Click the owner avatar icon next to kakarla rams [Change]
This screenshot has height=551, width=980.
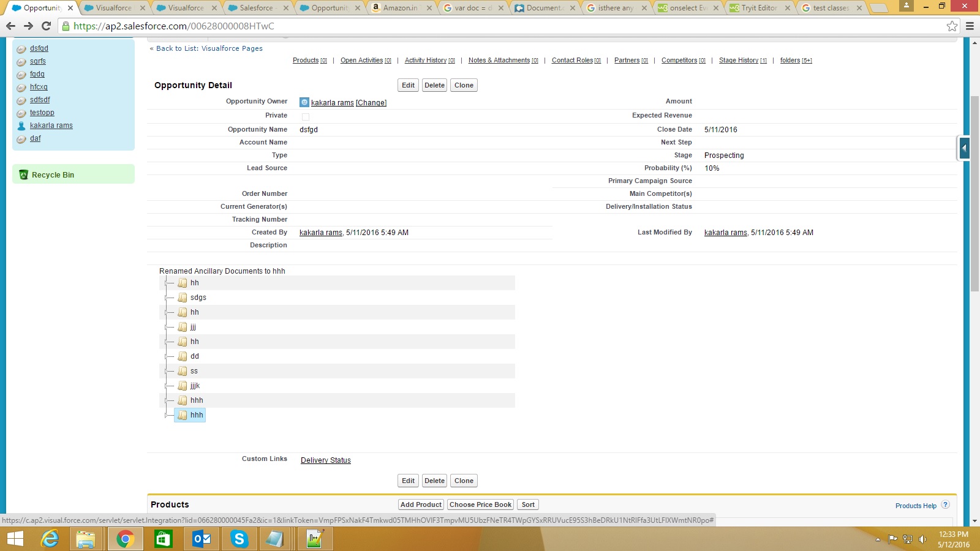tap(304, 102)
